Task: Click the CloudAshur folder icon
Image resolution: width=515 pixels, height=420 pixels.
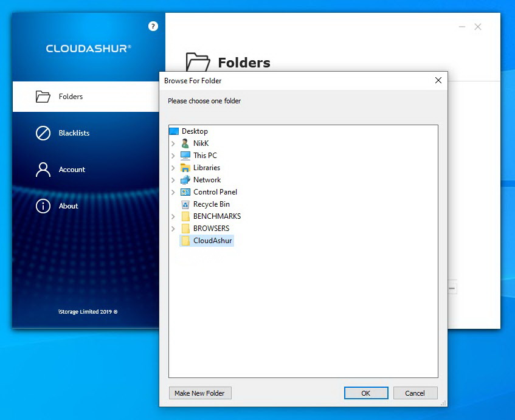Action: 185,241
